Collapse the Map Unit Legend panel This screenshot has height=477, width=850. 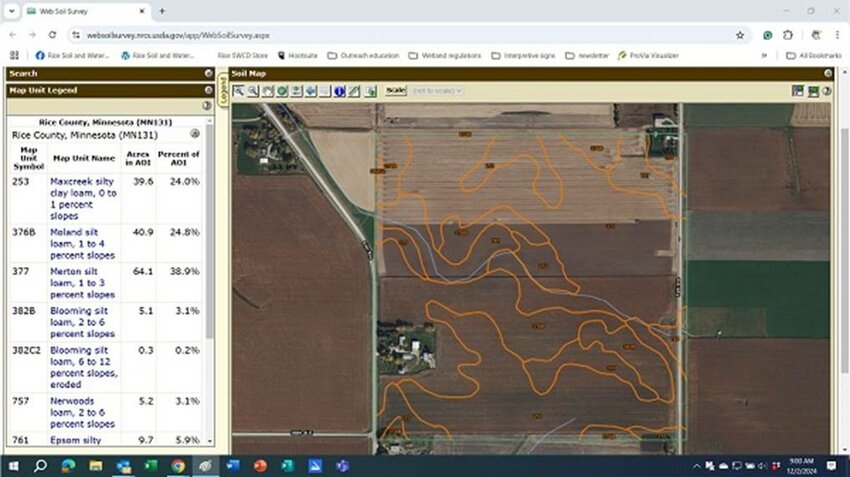209,90
